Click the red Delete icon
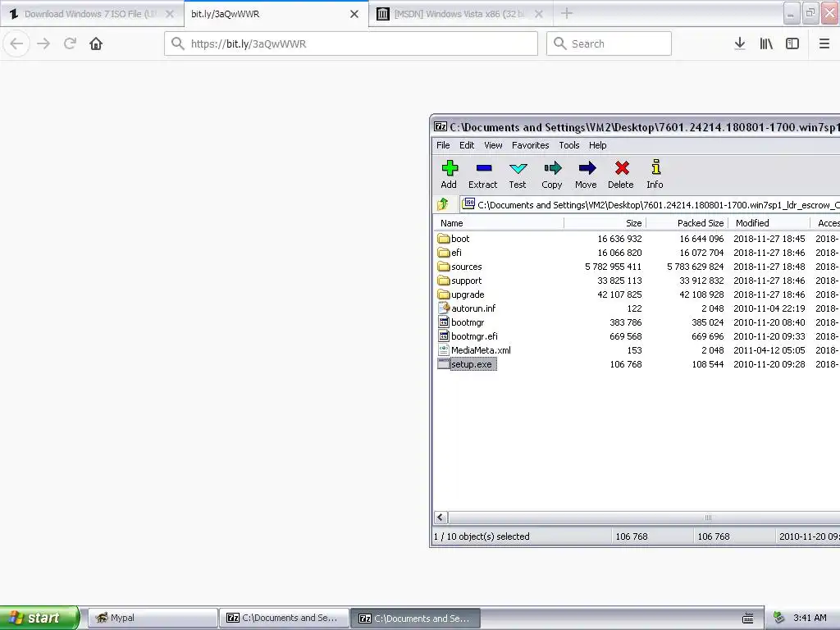 [621, 174]
